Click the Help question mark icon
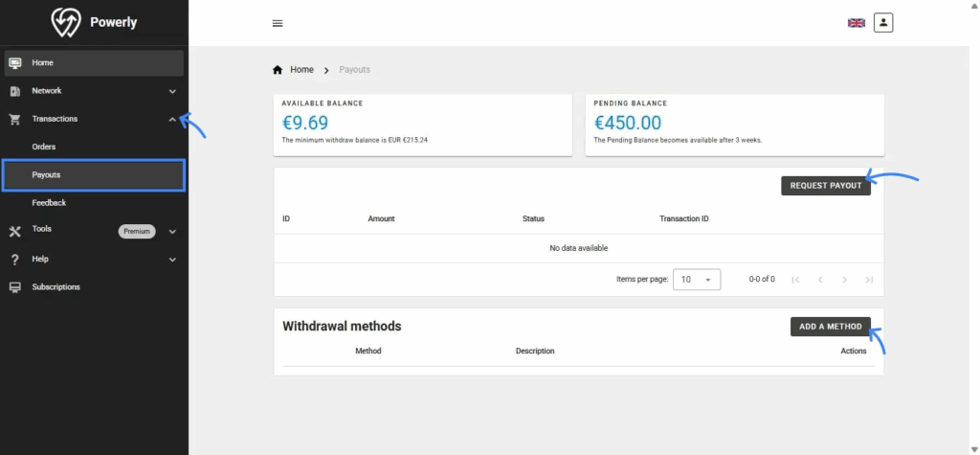Image resolution: width=980 pixels, height=455 pixels. [x=14, y=260]
